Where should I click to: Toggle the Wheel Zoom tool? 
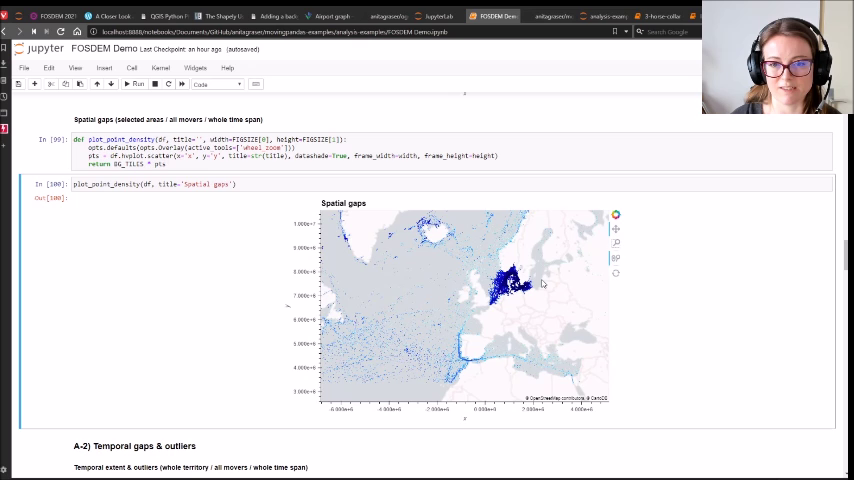pyautogui.click(x=616, y=258)
